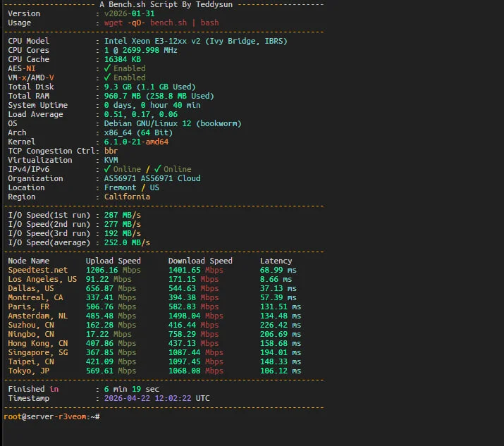Click Suzhou latency '226.42 ms'
The width and height of the screenshot is (504, 446).
click(281, 325)
